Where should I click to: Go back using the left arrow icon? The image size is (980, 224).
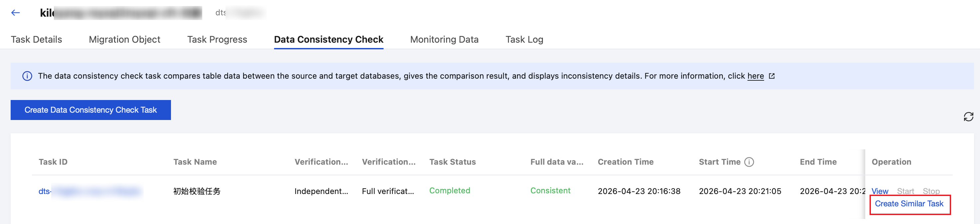(x=15, y=13)
